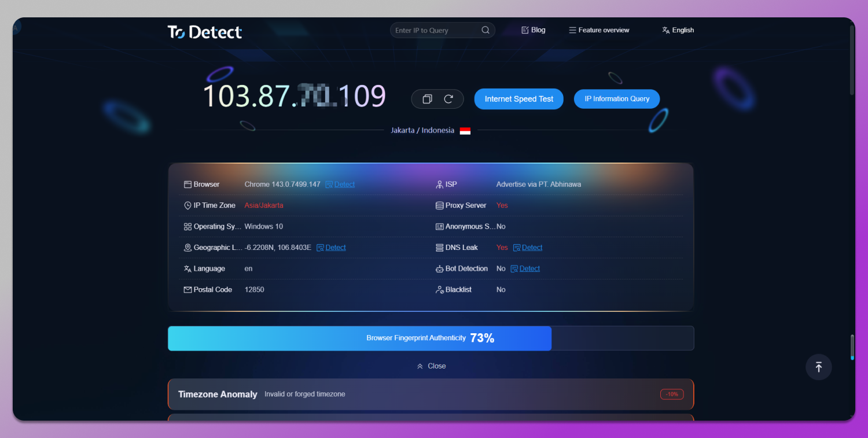Run the DNS Leak Detect link
Image resolution: width=868 pixels, height=438 pixels.
point(531,247)
